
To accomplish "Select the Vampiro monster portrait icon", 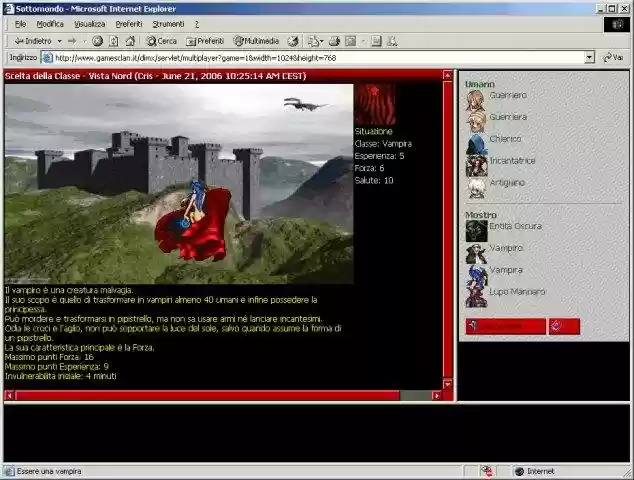I will [476, 254].
